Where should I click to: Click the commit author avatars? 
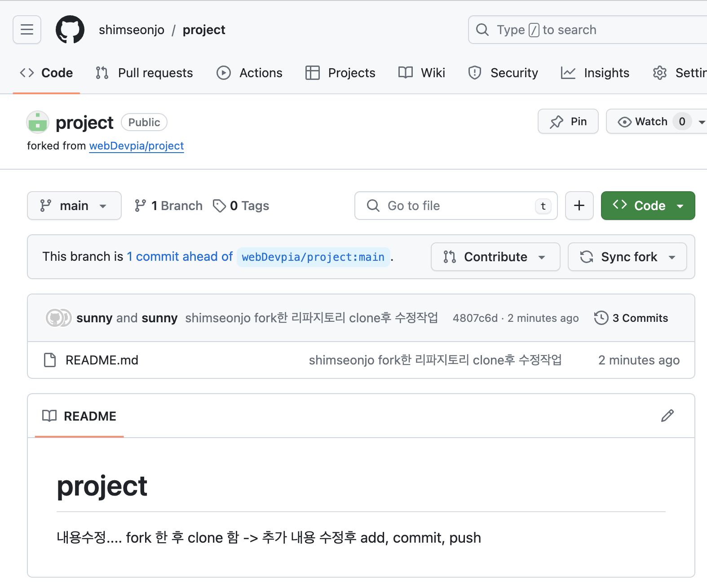coord(58,318)
